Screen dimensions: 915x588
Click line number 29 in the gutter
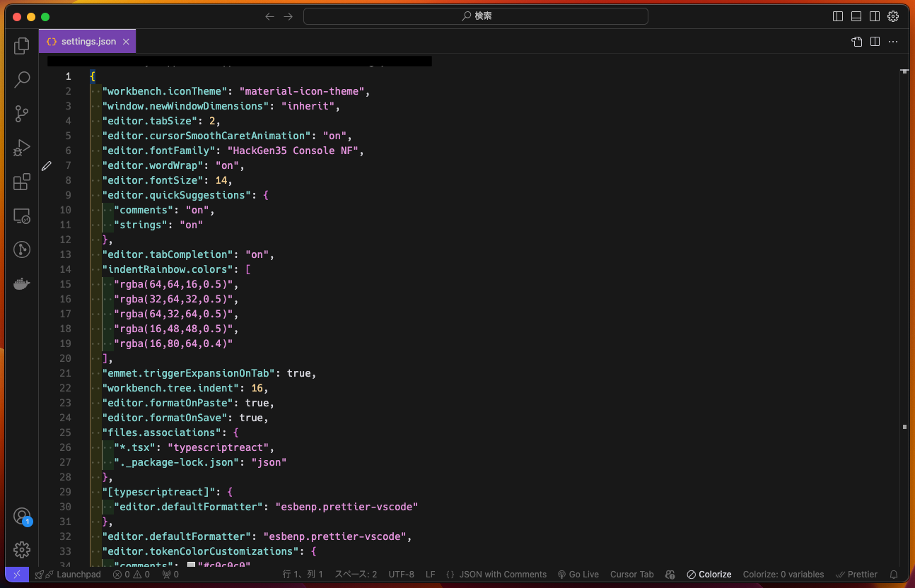tap(66, 492)
